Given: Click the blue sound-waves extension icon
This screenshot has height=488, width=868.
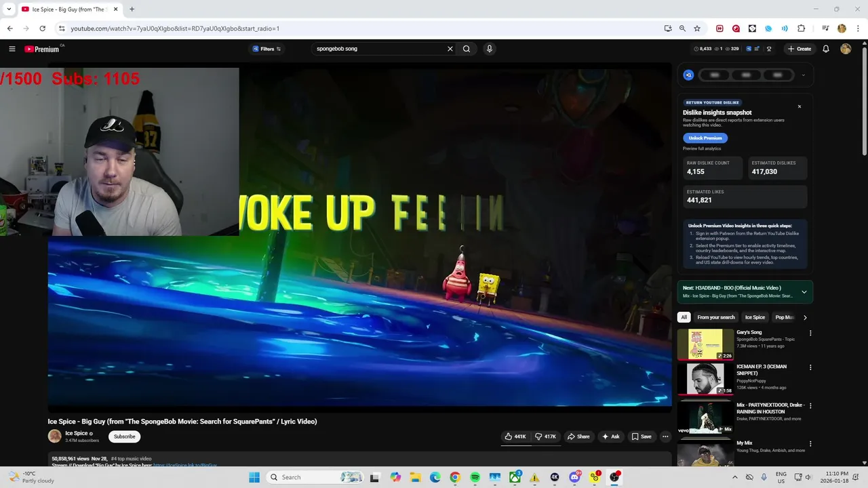Looking at the screenshot, I should point(785,28).
